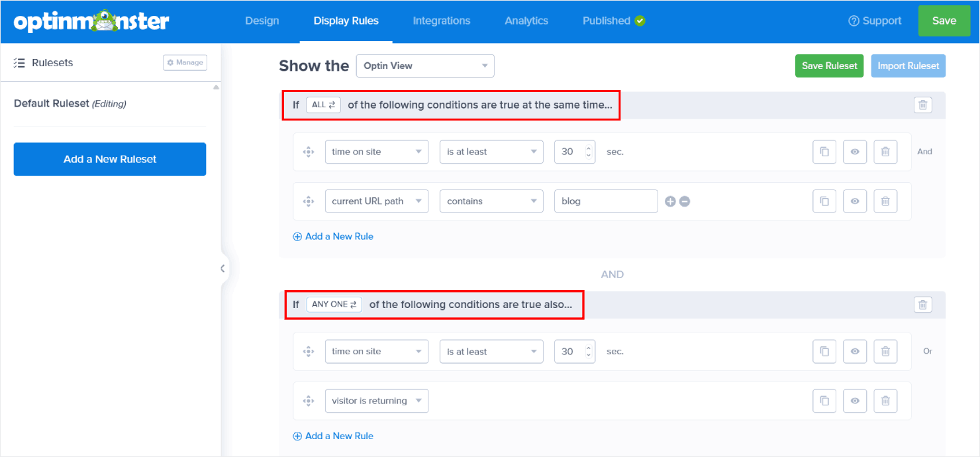Click the plus icon beside blog field
Screen dimensions: 980x457
(670, 201)
